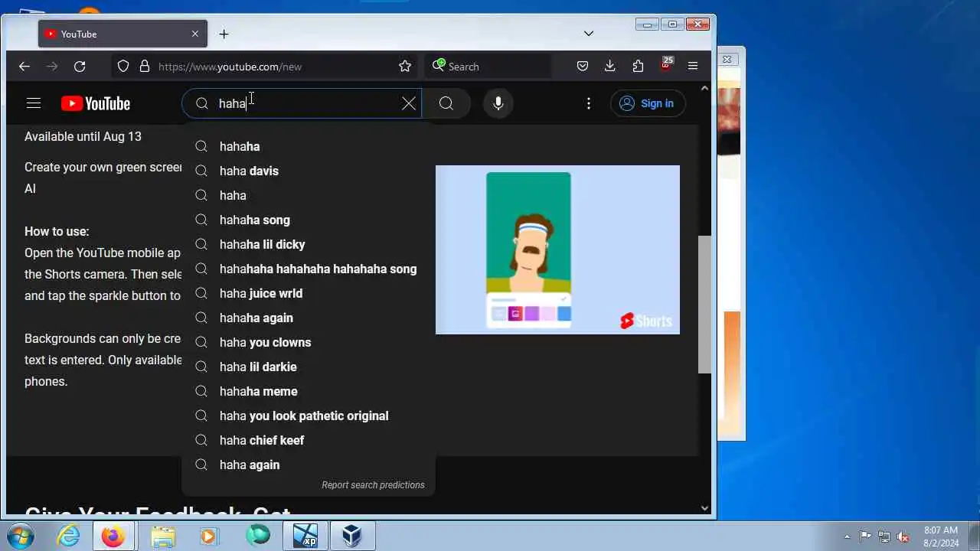Pick suggestion 'haha again'
The image size is (980, 551).
click(x=309, y=465)
